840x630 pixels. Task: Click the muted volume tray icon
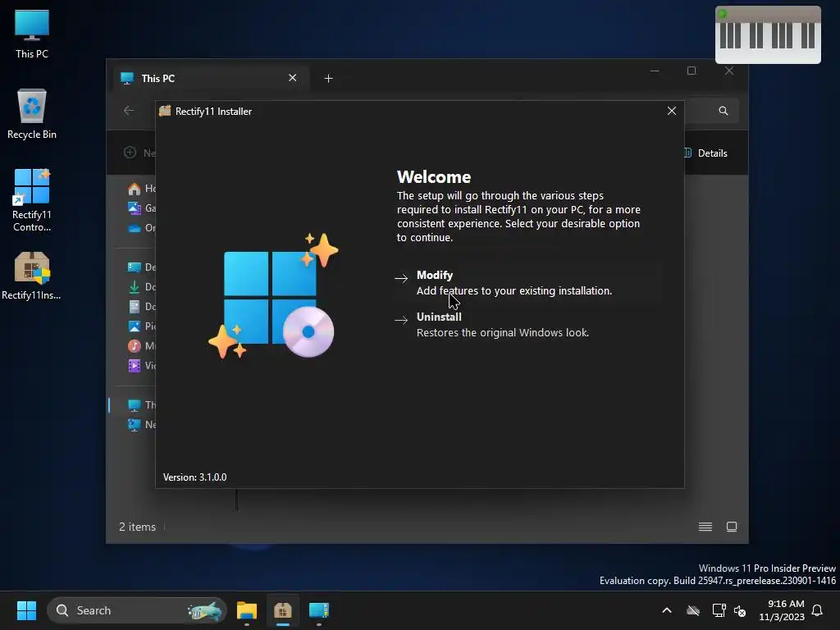(x=740, y=610)
